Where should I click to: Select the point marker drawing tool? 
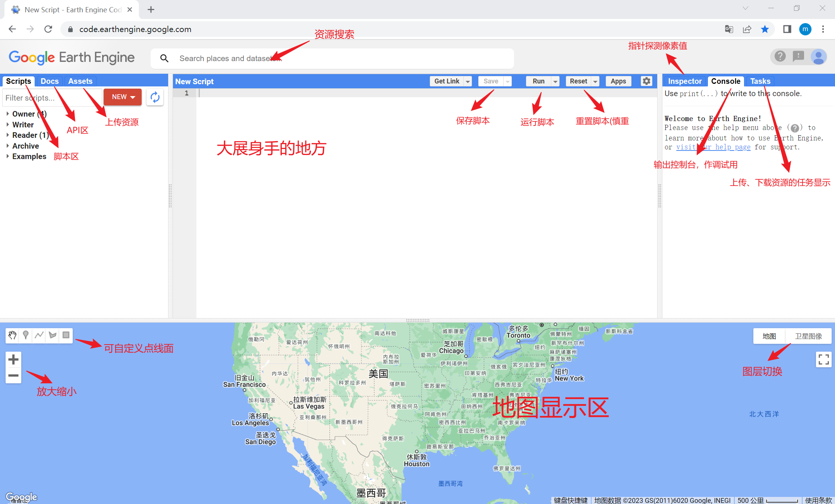pyautogui.click(x=25, y=335)
